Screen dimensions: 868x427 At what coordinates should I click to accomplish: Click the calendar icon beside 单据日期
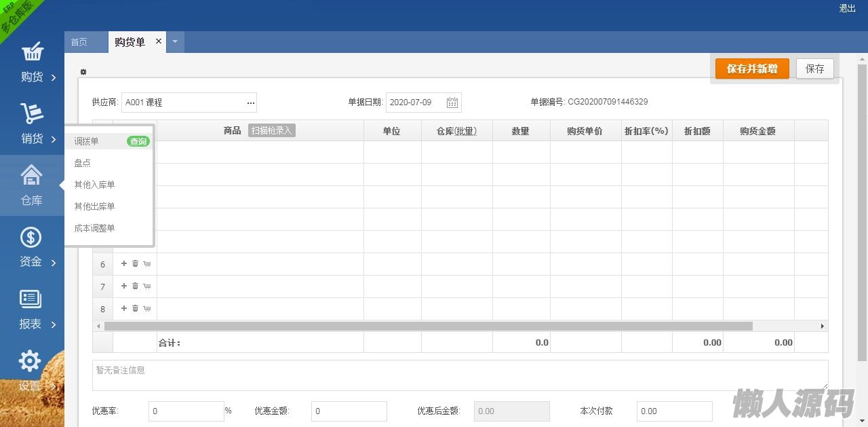(x=452, y=103)
